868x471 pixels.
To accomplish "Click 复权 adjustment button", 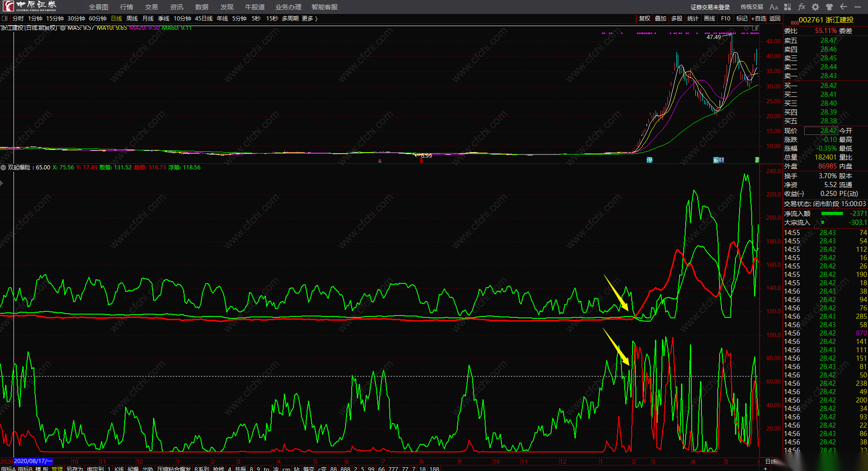I will click(x=645, y=19).
